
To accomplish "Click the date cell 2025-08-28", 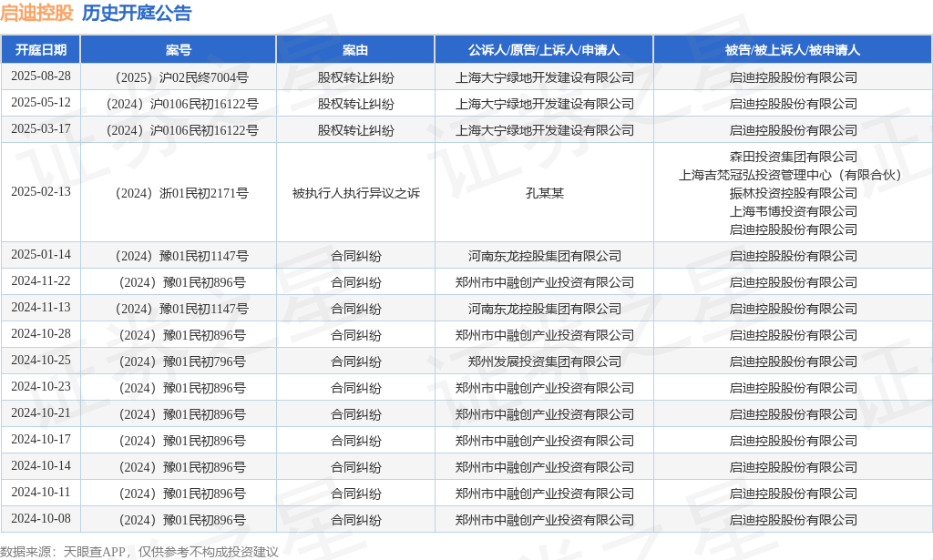I will 40,76.
